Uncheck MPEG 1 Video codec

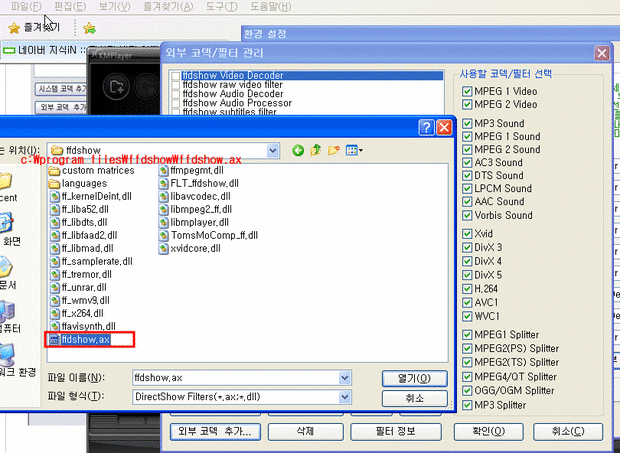(467, 91)
